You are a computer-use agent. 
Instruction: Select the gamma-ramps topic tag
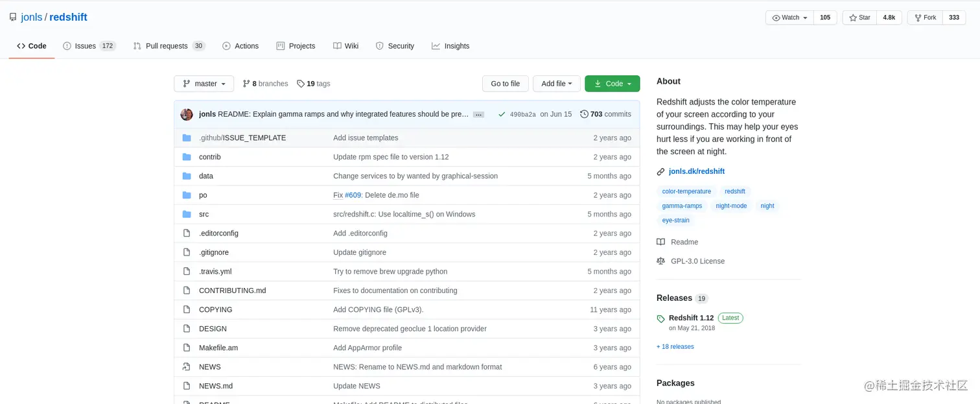pos(682,206)
